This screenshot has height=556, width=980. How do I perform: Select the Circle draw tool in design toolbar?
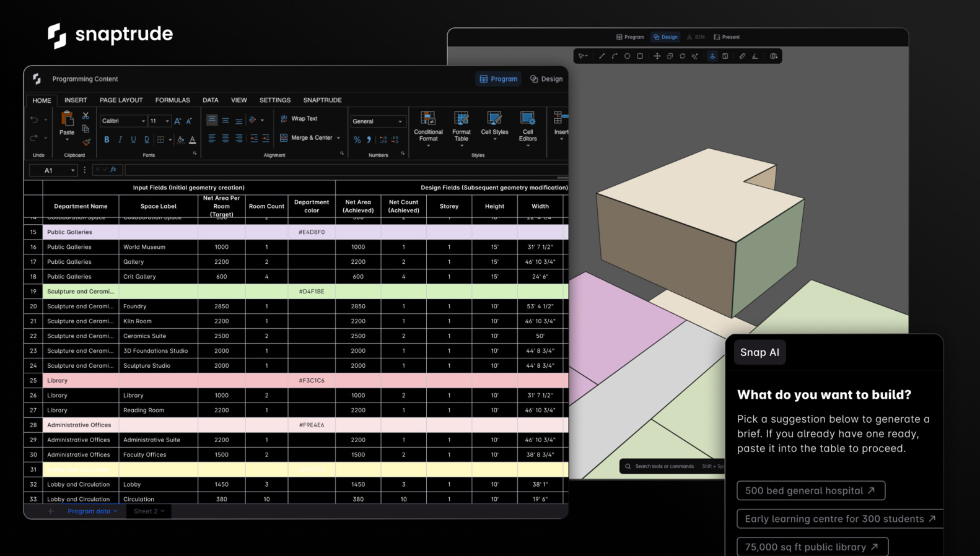[x=628, y=56]
